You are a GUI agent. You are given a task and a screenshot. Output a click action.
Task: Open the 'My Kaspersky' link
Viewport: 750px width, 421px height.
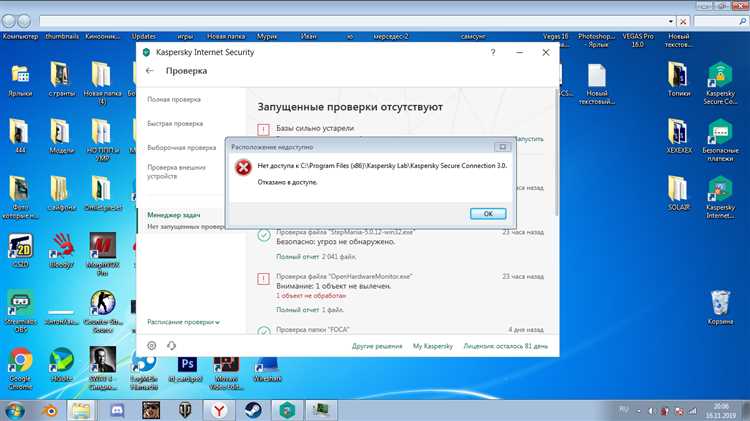click(433, 346)
